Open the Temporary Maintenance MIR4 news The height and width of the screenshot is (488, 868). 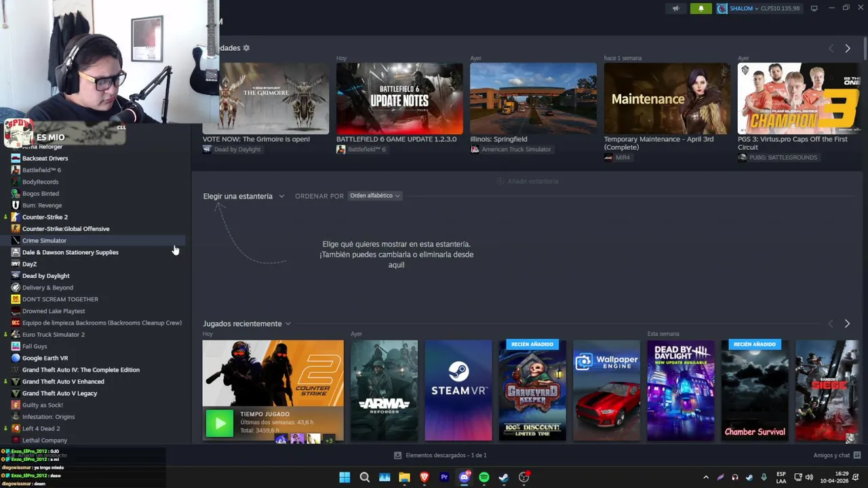(667, 99)
